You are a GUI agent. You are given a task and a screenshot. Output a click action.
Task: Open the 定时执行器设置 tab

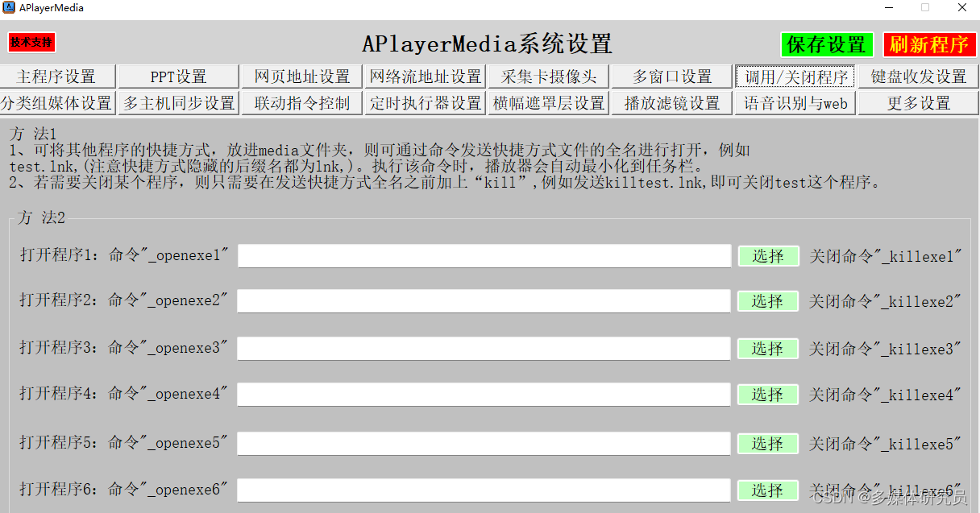(426, 103)
